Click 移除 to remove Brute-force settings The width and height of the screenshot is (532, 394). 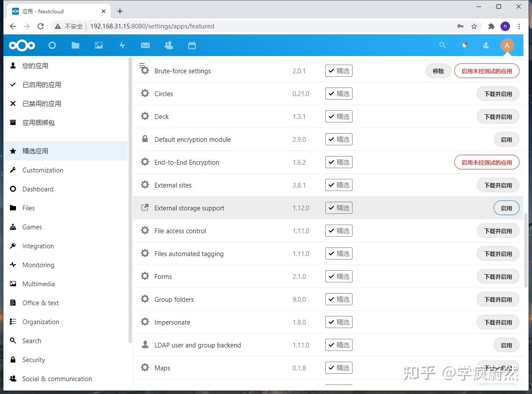438,71
